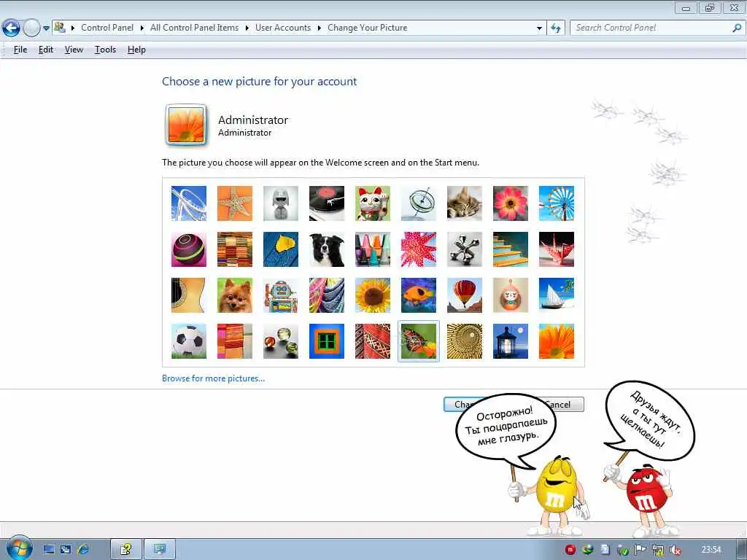The image size is (747, 560).
Task: Select the green window on blue picture
Action: click(327, 341)
